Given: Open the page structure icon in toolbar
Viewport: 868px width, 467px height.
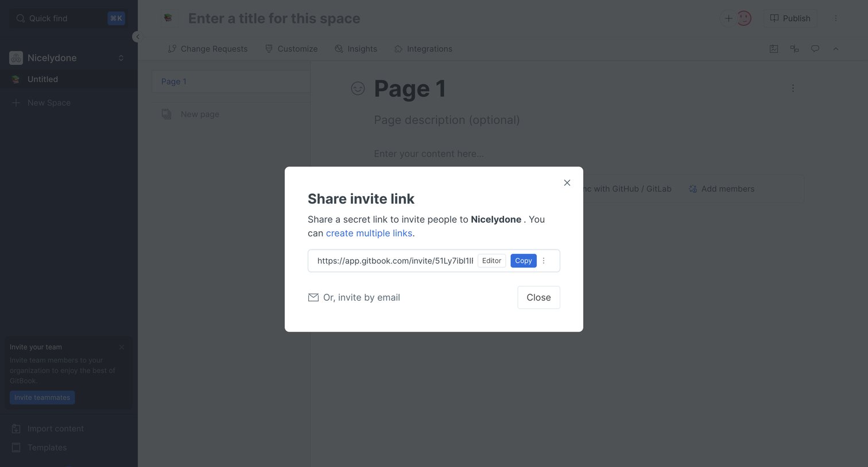Looking at the screenshot, I should coord(795,49).
